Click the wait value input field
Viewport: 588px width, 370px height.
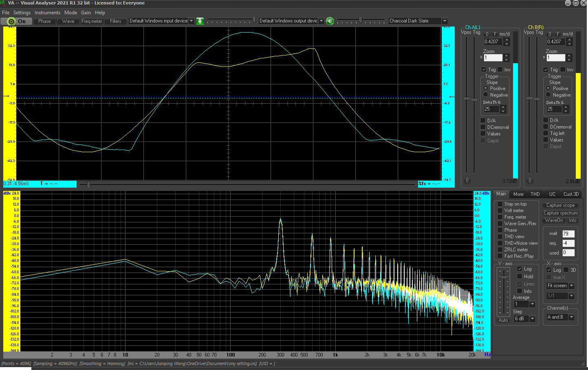(568, 234)
